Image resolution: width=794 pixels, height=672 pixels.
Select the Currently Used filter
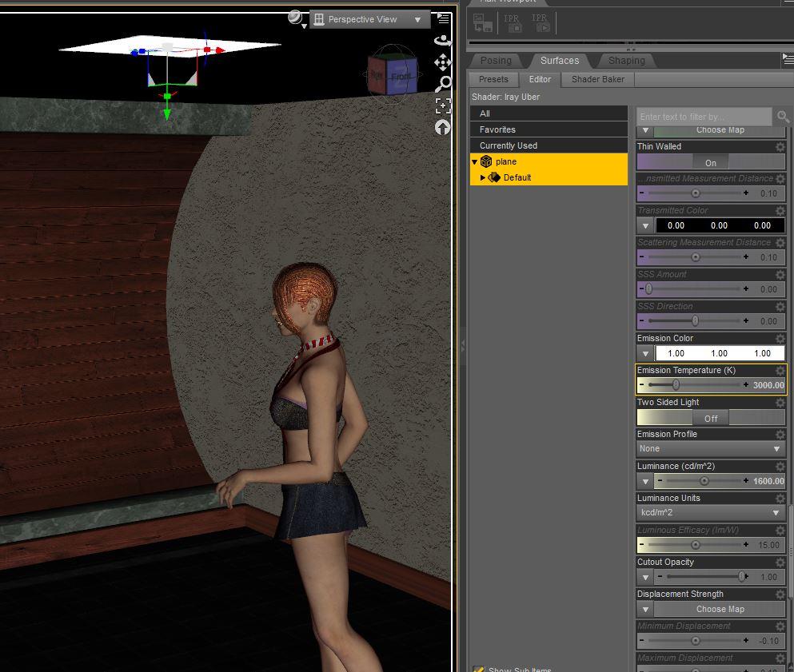pos(549,145)
